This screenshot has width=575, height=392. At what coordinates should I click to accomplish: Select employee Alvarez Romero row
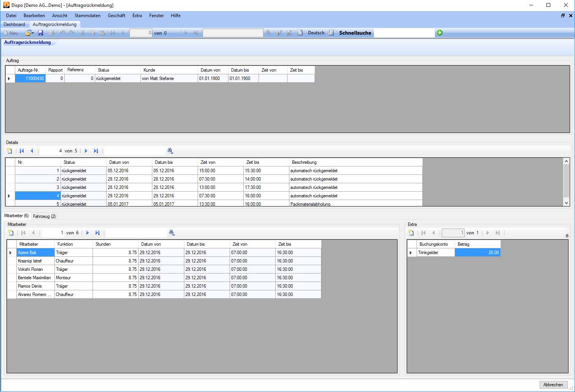point(164,294)
